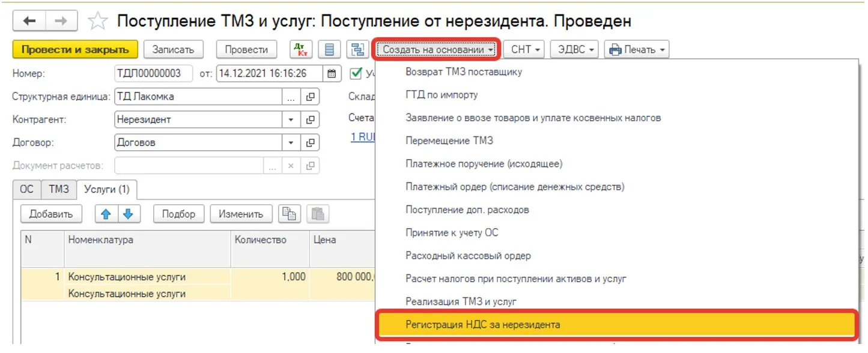Open the СНТ dropdown menu
Viewport: 868px width, 353px height.
coord(524,50)
